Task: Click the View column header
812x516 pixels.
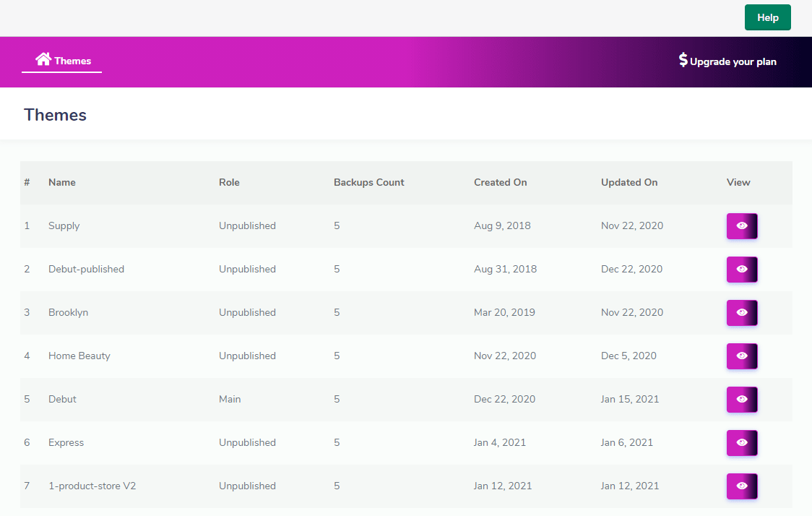Action: tap(738, 182)
